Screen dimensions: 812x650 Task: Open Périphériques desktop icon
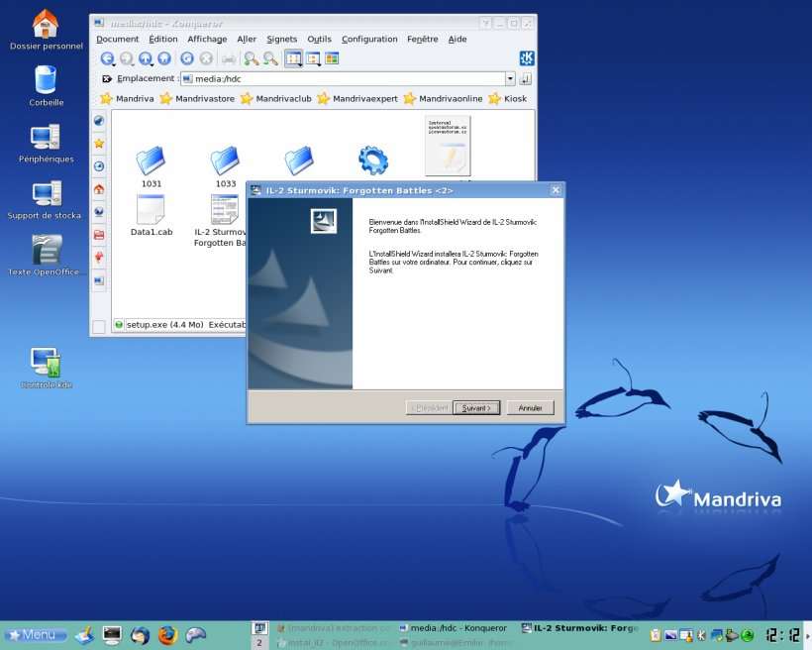[x=47, y=143]
